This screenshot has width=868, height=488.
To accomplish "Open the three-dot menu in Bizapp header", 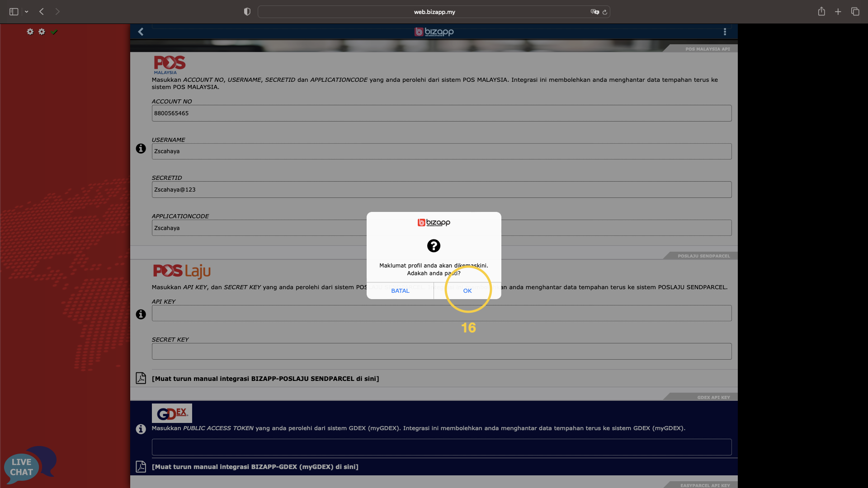I will click(x=725, y=32).
